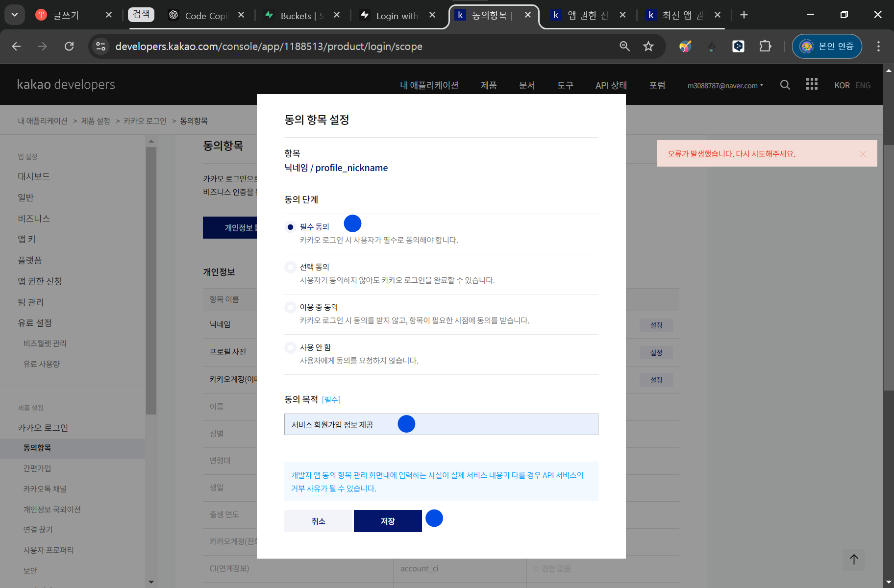This screenshot has width=894, height=588.
Task: Reload the current page
Action: 69,46
